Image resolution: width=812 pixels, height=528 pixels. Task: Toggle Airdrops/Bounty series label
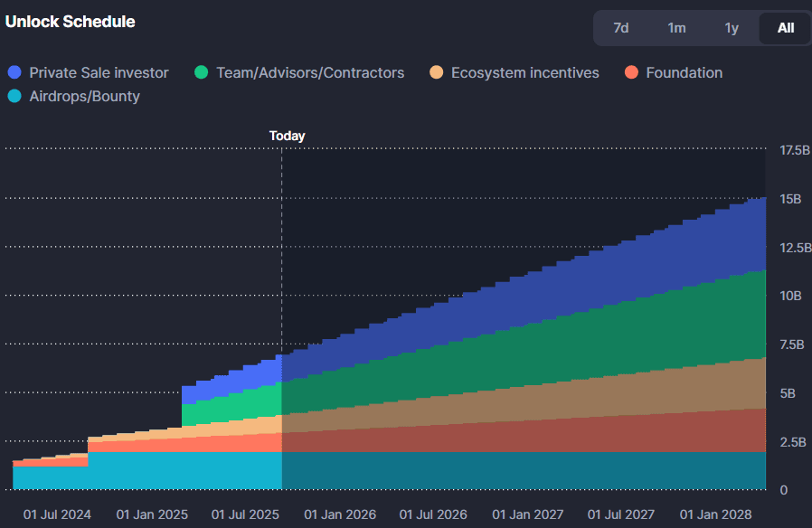click(x=84, y=96)
